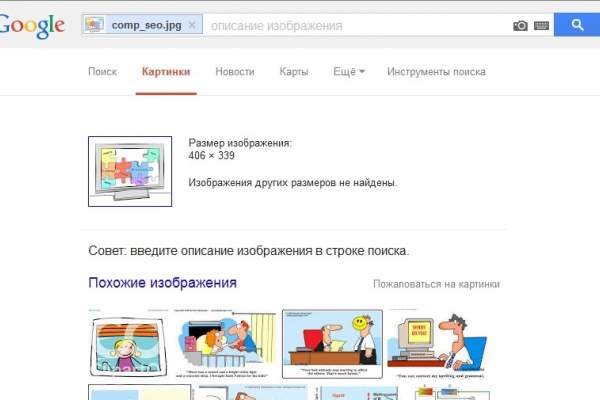Click the comp_seo.jpg file chip thumbnail icon
The width and height of the screenshot is (600, 400).
(x=94, y=25)
